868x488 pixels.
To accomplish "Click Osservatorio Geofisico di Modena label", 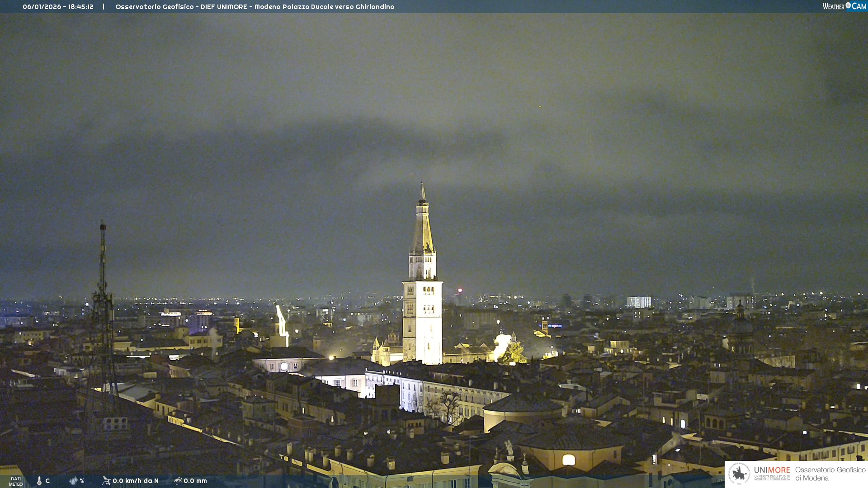I will point(830,474).
